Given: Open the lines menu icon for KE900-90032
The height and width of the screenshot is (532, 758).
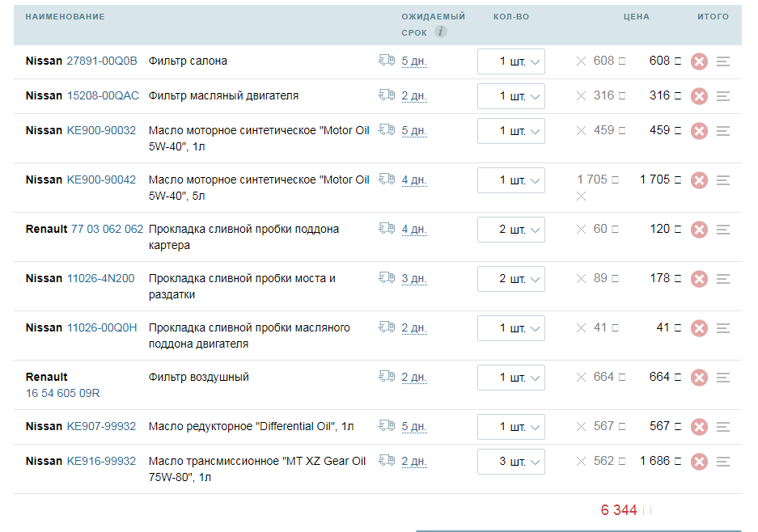Looking at the screenshot, I should 723,131.
